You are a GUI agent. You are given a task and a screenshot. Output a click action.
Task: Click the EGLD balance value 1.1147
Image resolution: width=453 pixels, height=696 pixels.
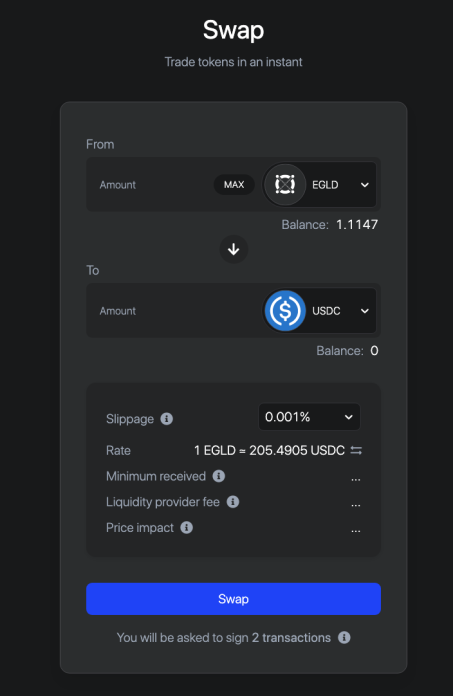[x=357, y=225]
